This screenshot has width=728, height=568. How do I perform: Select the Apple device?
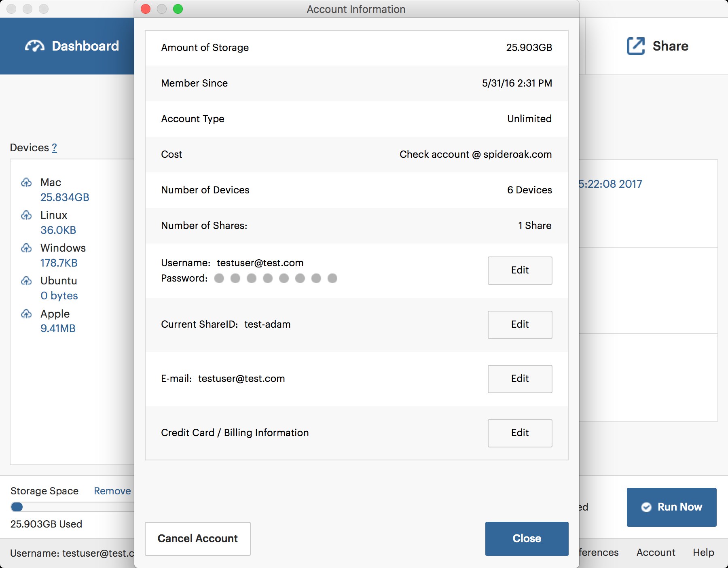pos(55,314)
